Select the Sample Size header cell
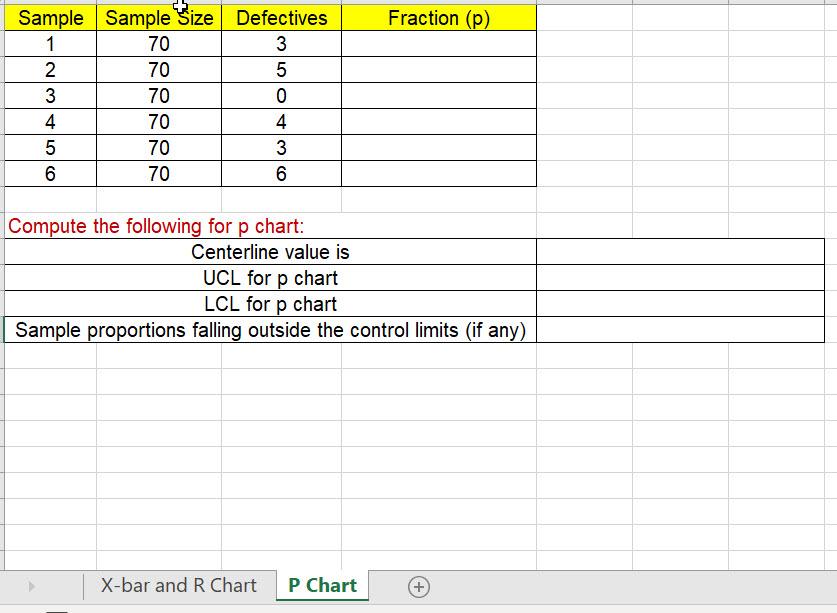837x613 pixels. click(x=157, y=17)
